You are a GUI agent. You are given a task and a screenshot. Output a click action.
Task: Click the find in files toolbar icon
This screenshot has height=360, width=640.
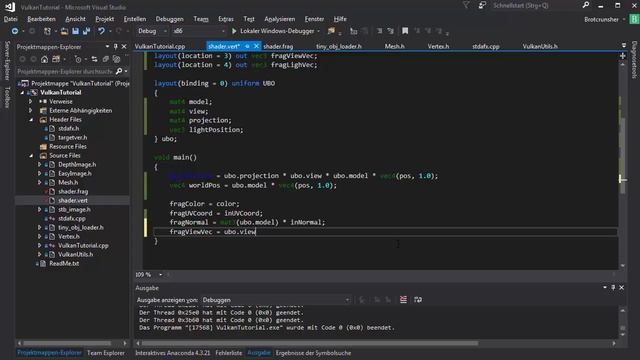(x=331, y=31)
